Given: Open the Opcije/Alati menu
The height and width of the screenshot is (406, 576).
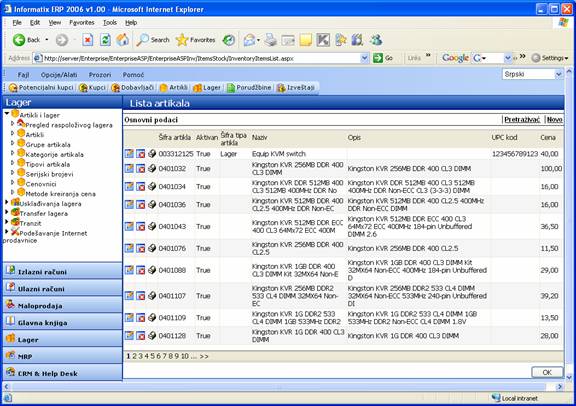Looking at the screenshot, I should [59, 75].
